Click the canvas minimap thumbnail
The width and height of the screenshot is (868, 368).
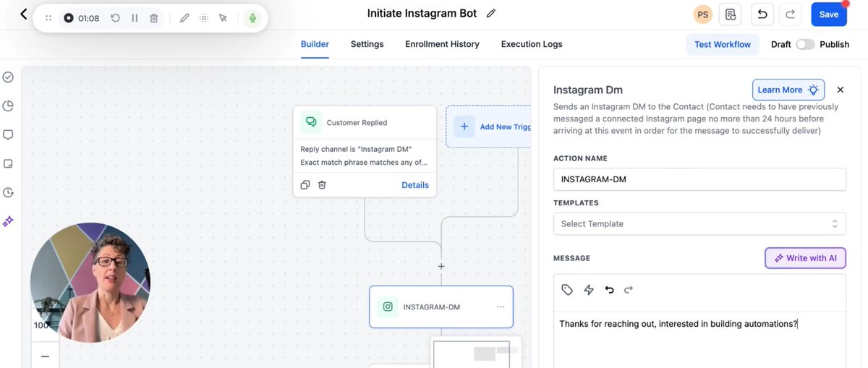coord(476,351)
